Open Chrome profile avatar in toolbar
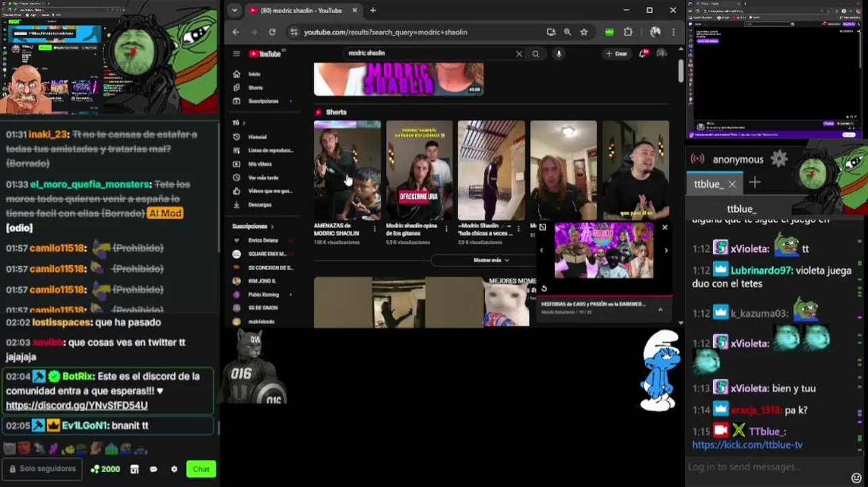 click(655, 32)
